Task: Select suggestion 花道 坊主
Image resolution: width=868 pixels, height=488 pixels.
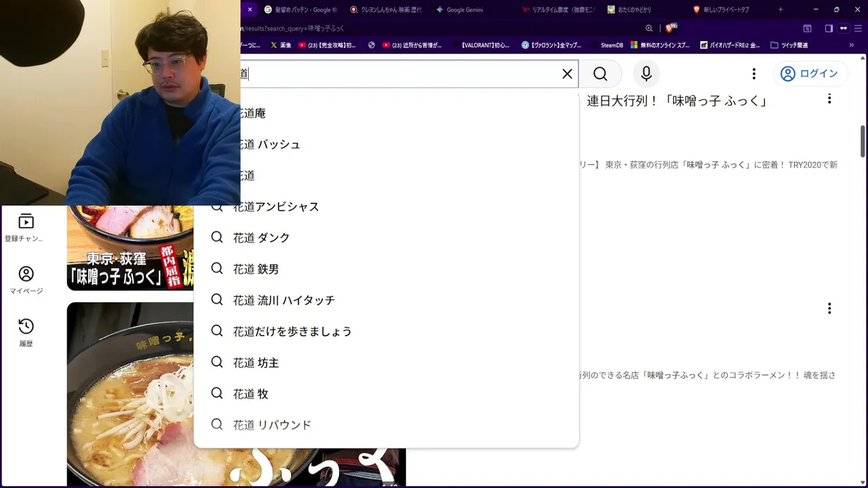Action: coord(387,363)
